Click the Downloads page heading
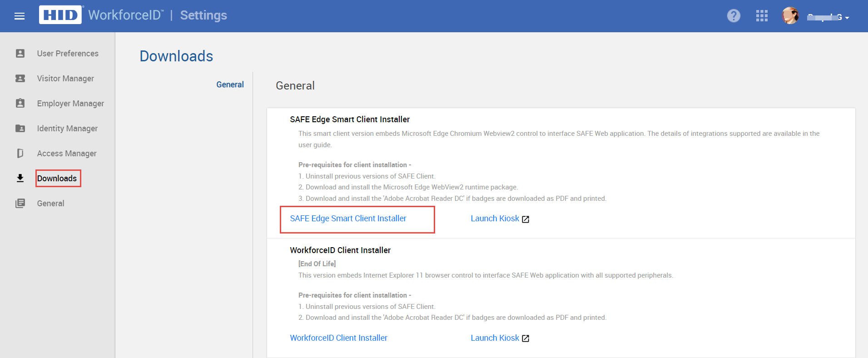The height and width of the screenshot is (358, 868). coord(176,56)
